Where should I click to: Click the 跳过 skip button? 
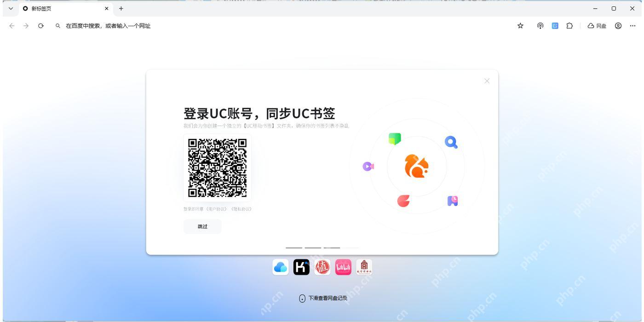point(202,226)
